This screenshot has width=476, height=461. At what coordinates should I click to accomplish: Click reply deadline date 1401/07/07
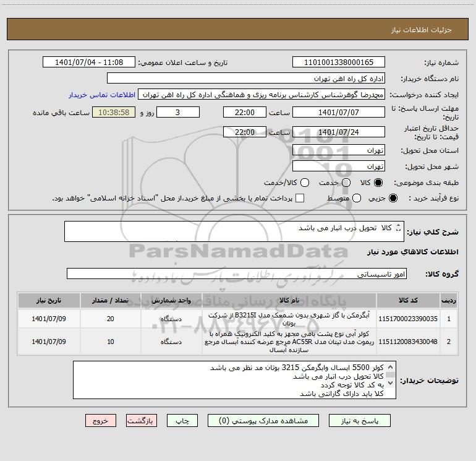click(339, 112)
